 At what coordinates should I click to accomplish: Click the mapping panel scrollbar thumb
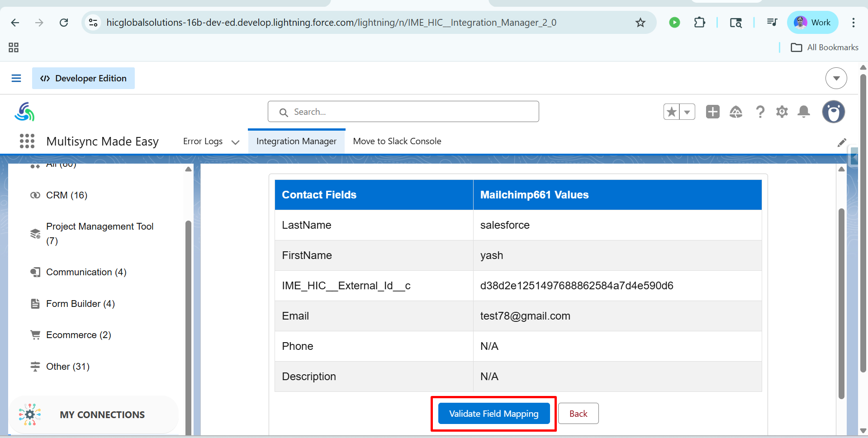pyautogui.click(x=841, y=303)
